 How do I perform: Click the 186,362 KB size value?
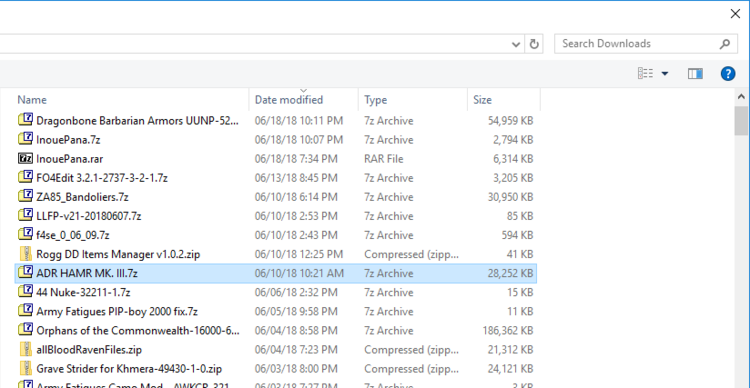(508, 331)
